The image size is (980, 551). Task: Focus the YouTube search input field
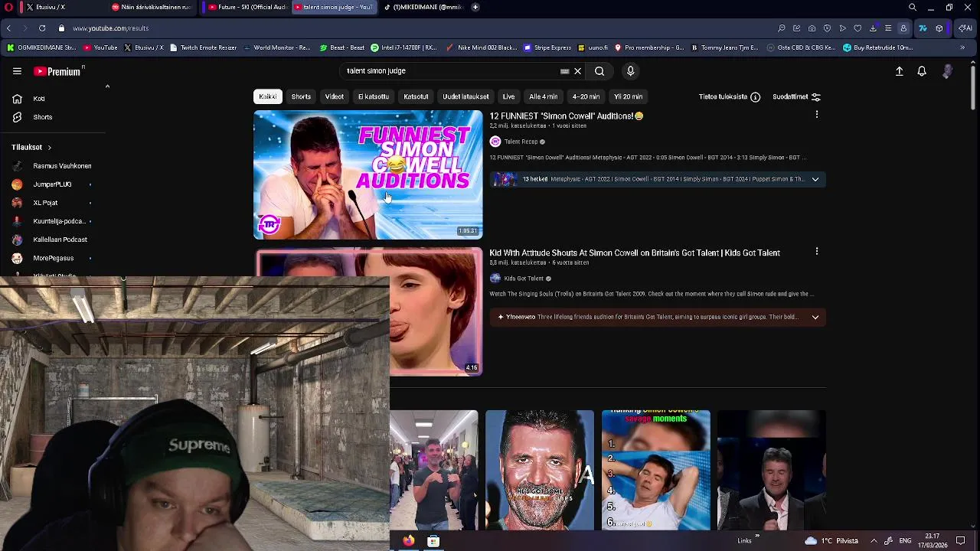point(452,71)
